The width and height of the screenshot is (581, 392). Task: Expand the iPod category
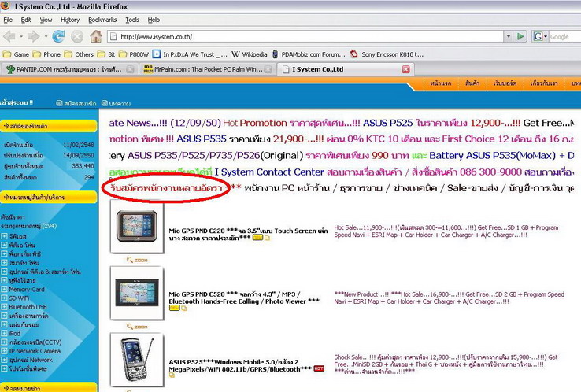coord(4,334)
